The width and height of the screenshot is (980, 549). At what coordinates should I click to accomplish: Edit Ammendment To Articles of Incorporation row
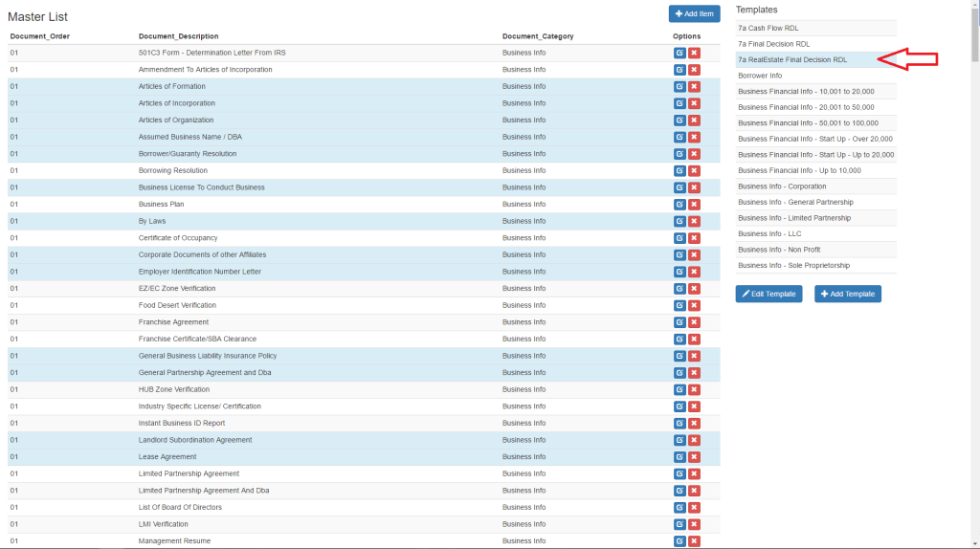point(679,70)
